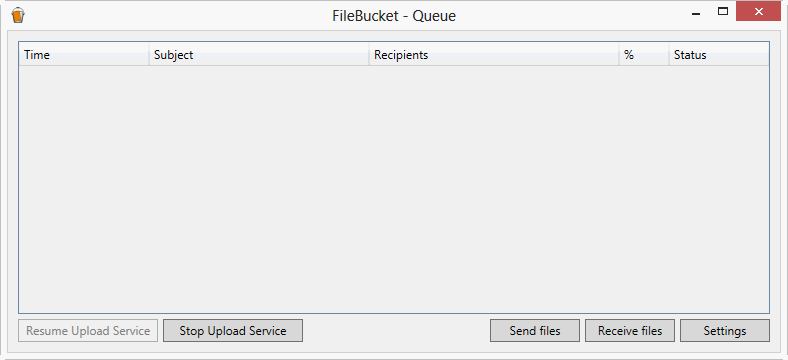This screenshot has width=788, height=360.
Task: Click the % progress column header
Action: (x=644, y=54)
